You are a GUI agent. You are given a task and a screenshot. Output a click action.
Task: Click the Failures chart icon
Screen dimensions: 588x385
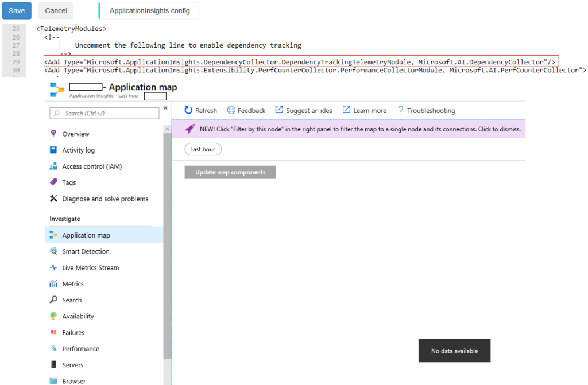(x=53, y=332)
